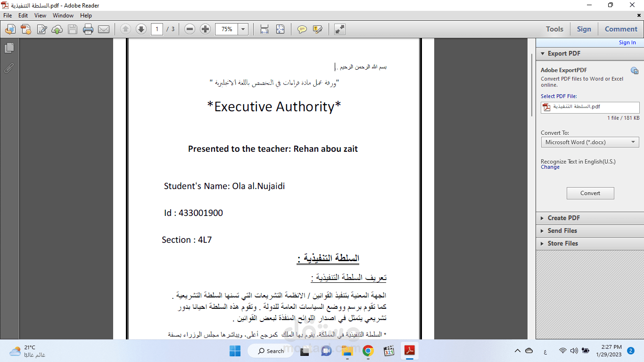Image resolution: width=644 pixels, height=362 pixels.
Task: Click the Change language link
Action: pos(550,167)
